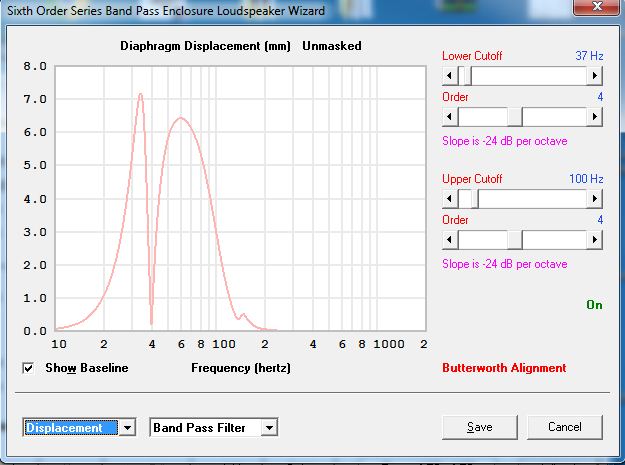Image resolution: width=625 pixels, height=465 pixels.
Task: Increase upper filter Order with right arrow
Action: point(595,239)
